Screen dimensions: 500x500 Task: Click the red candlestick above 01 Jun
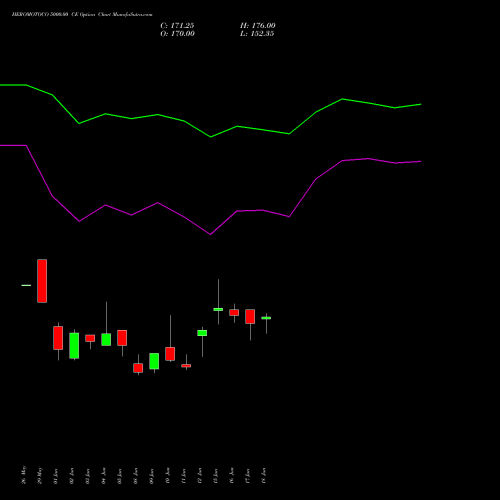(x=58, y=338)
